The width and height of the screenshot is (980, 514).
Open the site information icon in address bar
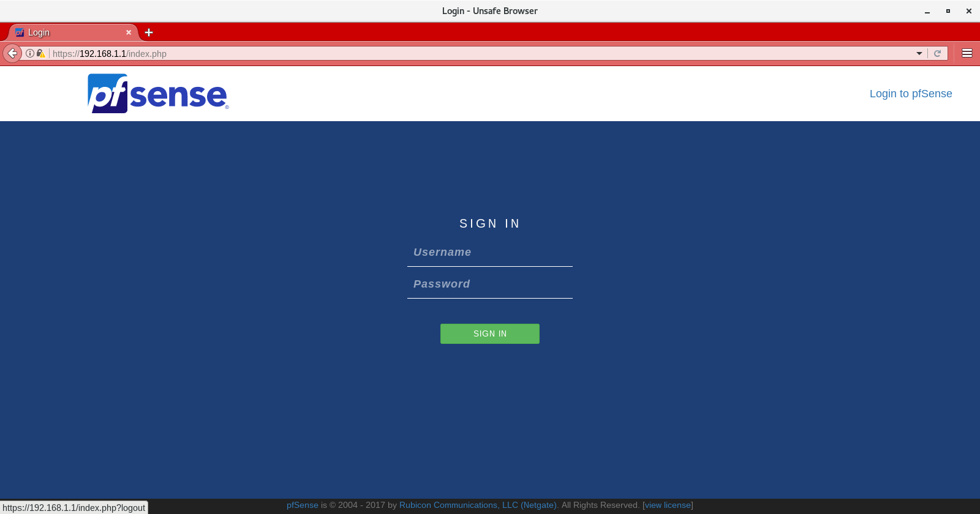point(29,53)
